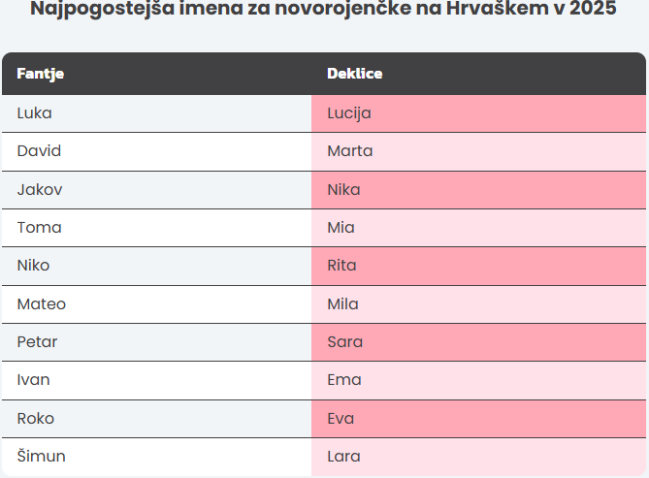Select the Lucija cell
Image resolution: width=649 pixels, height=478 pixels.
pos(349,113)
